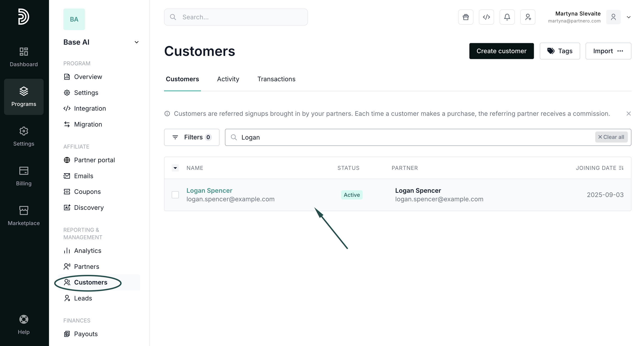Open the select-all dropdown in the table header
Image resolution: width=644 pixels, height=346 pixels.
coord(175,168)
